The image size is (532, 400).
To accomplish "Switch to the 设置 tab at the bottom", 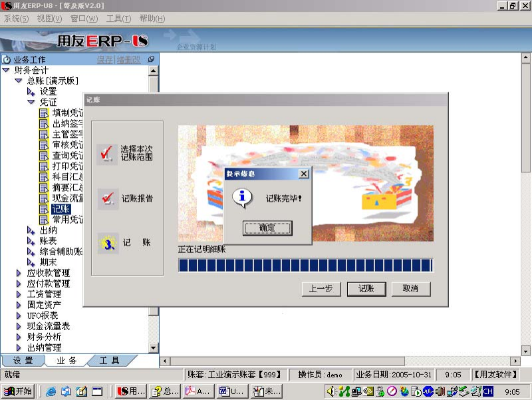I will (23, 361).
